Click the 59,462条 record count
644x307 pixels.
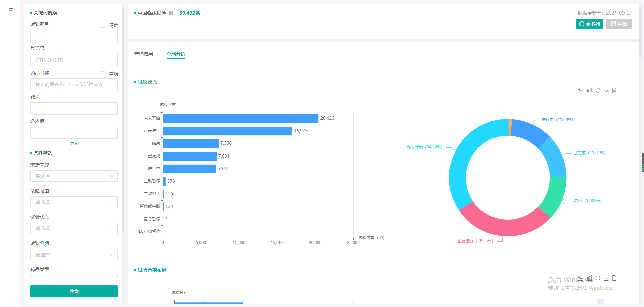point(190,13)
